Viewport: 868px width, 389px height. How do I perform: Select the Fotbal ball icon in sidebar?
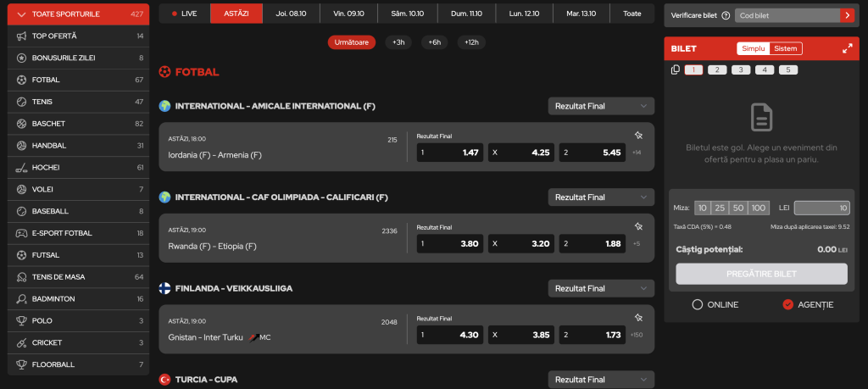coord(21,80)
